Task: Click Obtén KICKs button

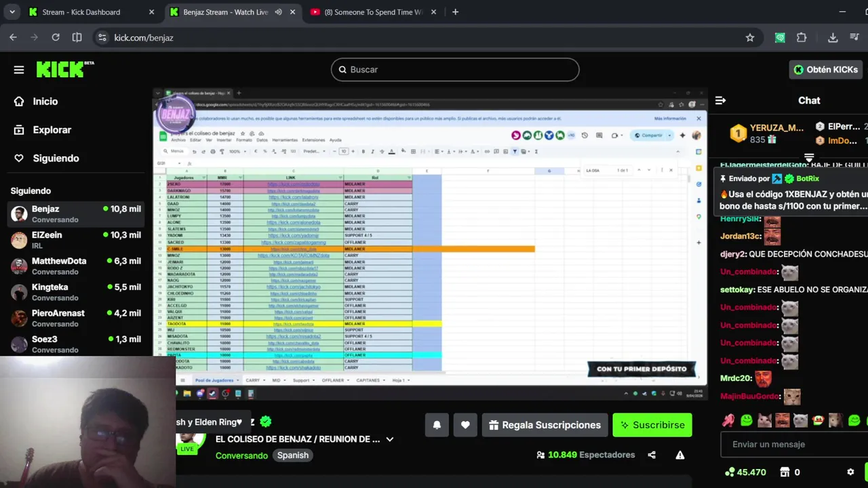Action: click(x=826, y=69)
